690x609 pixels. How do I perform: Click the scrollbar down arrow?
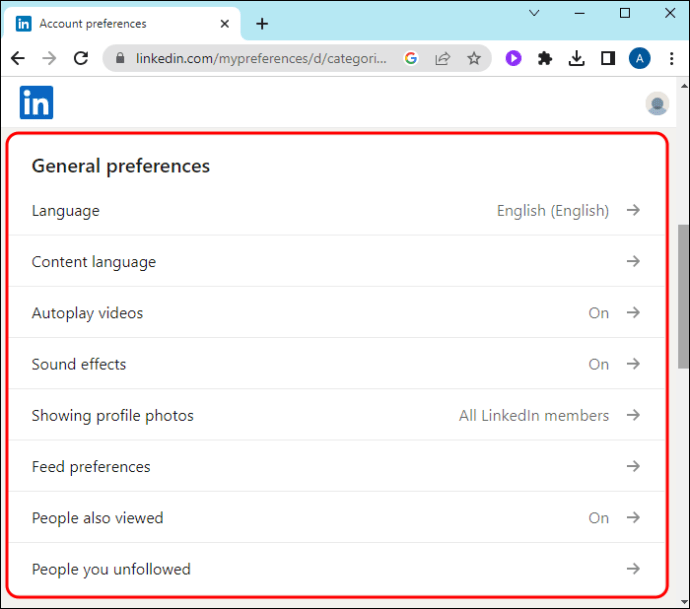(x=684, y=602)
